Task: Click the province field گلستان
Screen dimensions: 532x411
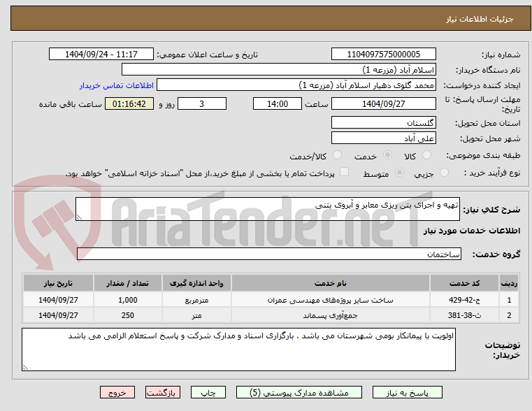Action: tap(383, 122)
